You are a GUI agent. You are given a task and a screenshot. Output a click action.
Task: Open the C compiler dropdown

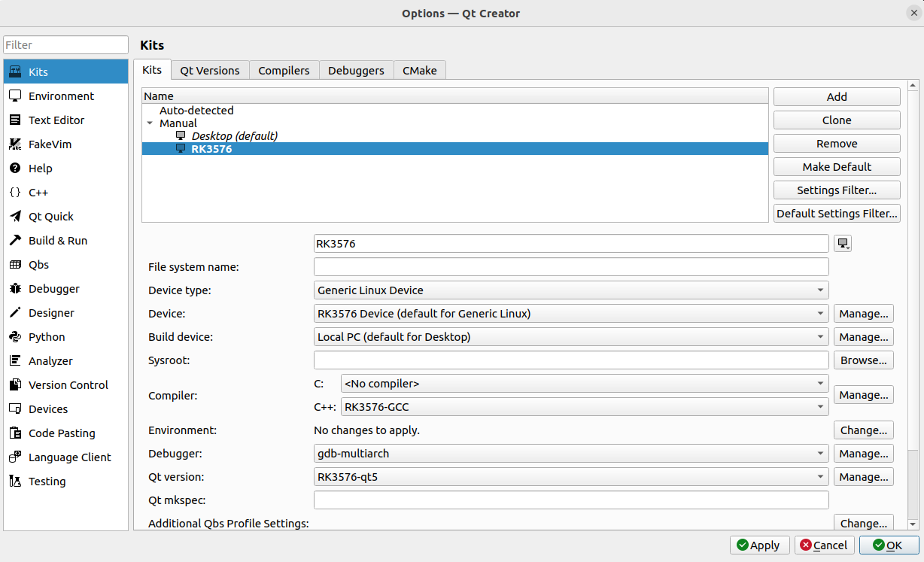[585, 384]
